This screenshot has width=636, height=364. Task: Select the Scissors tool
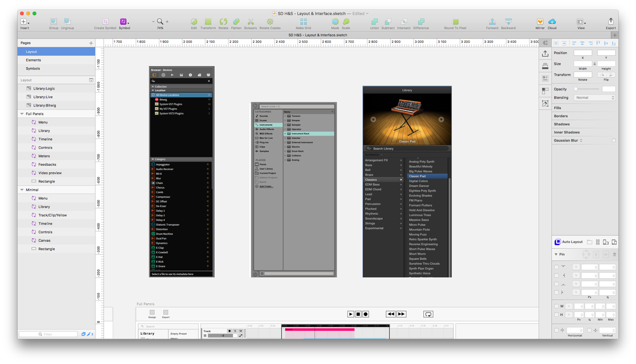pos(251,22)
